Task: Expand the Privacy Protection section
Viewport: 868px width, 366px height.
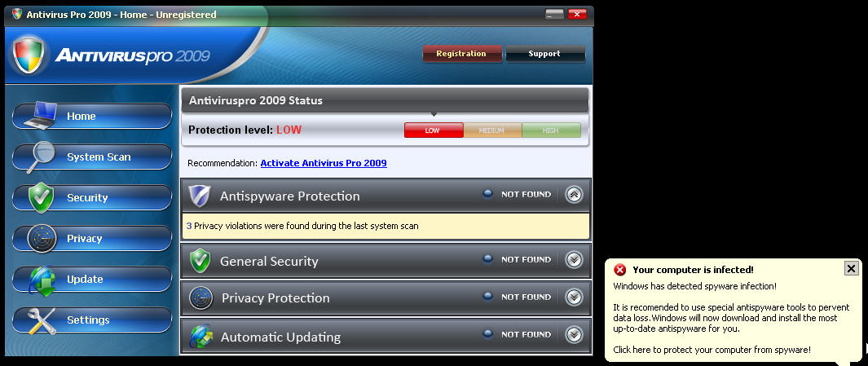Action: 574,298
